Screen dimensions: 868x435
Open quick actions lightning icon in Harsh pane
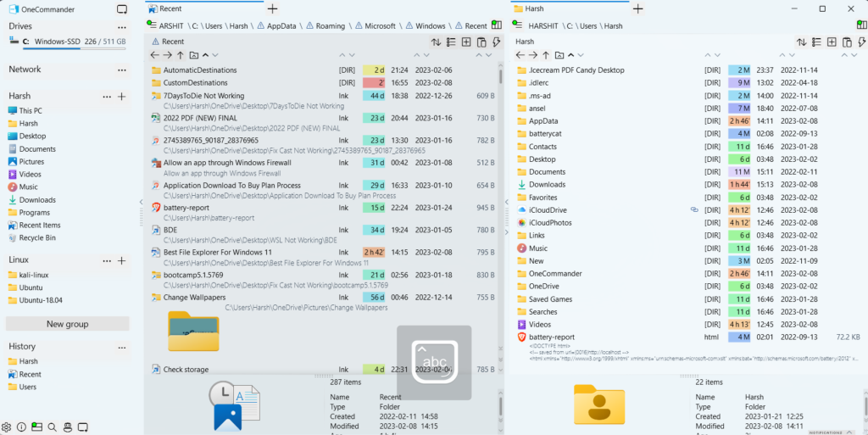(861, 42)
